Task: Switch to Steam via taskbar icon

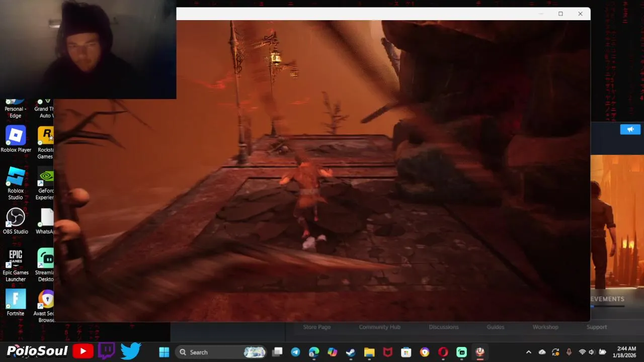Action: [x=351, y=352]
